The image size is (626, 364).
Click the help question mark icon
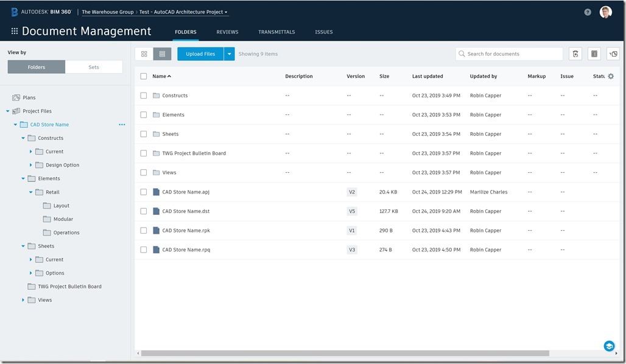tap(588, 12)
